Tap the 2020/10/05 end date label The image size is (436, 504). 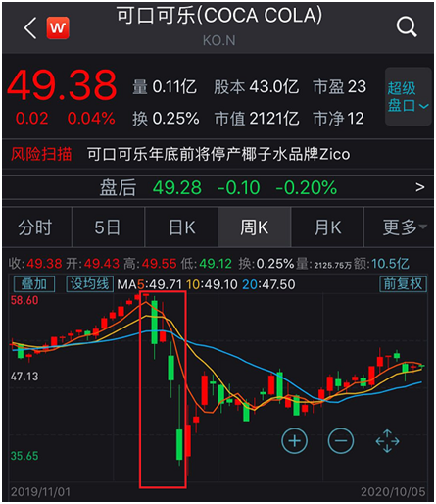393,492
